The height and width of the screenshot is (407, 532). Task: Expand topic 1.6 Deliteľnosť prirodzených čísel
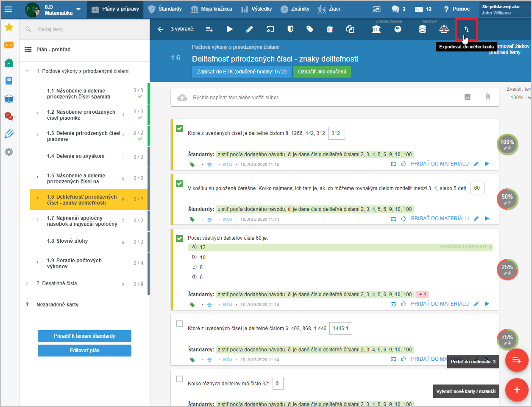[x=37, y=198]
